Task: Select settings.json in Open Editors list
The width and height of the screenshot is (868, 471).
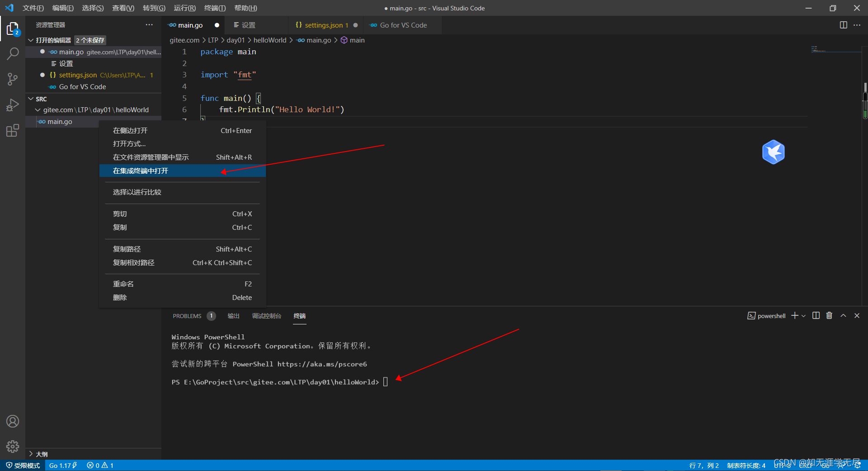Action: pyautogui.click(x=93, y=75)
